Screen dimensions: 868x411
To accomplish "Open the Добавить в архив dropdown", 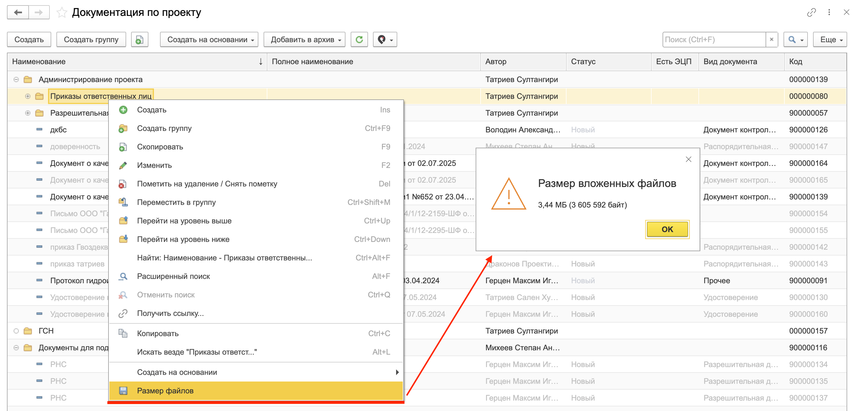I will 305,40.
